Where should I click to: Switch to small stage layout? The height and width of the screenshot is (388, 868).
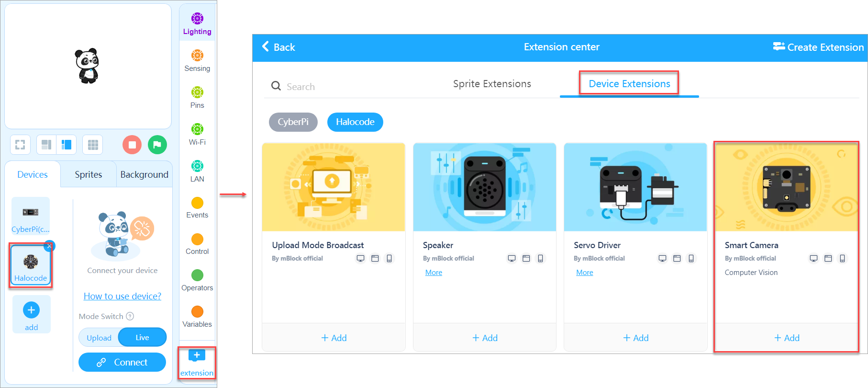tap(46, 145)
